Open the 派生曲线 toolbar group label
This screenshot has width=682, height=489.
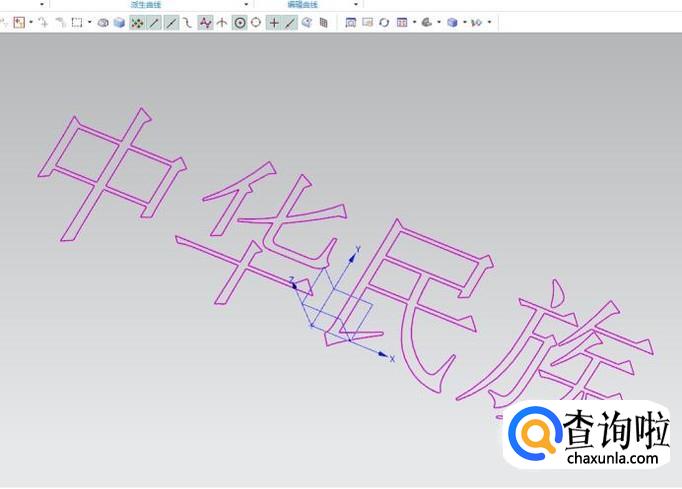click(x=145, y=5)
